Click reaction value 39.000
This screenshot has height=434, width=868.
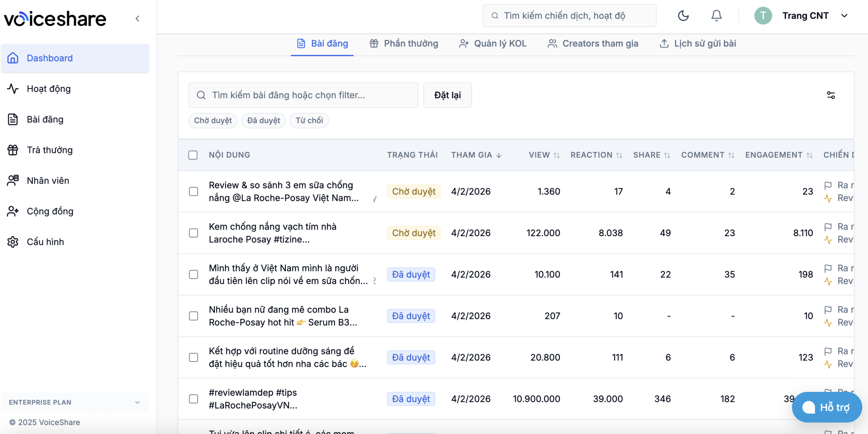coord(608,399)
